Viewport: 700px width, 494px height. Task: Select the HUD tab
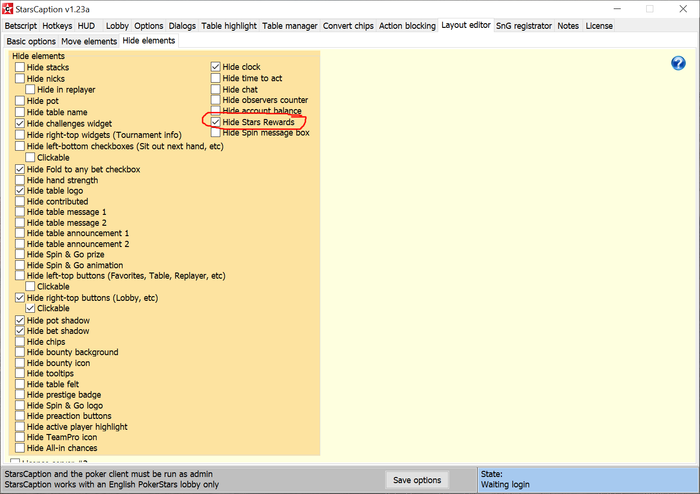pyautogui.click(x=86, y=26)
